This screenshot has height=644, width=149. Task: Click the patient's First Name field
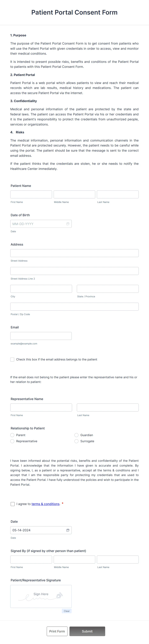pyautogui.click(x=31, y=194)
